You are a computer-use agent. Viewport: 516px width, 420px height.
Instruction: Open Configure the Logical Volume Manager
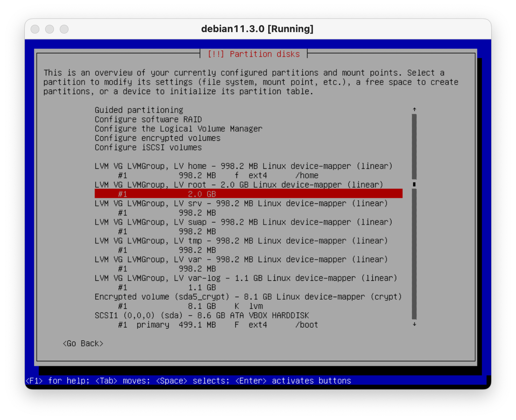click(x=178, y=129)
